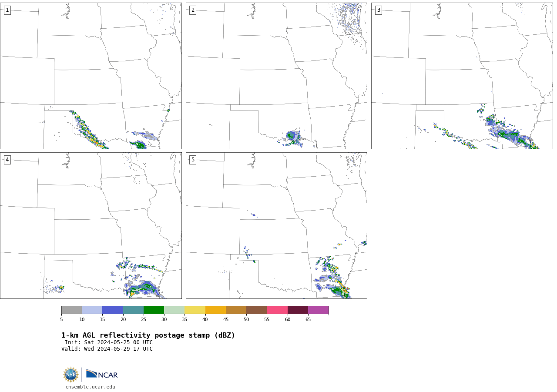Click the panel number label 2
Image resolution: width=557 pixels, height=392 pixels.
click(193, 10)
